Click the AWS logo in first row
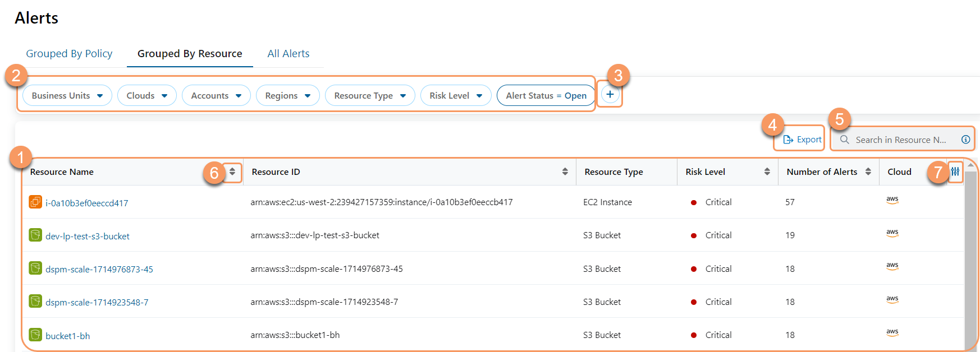 tap(892, 200)
